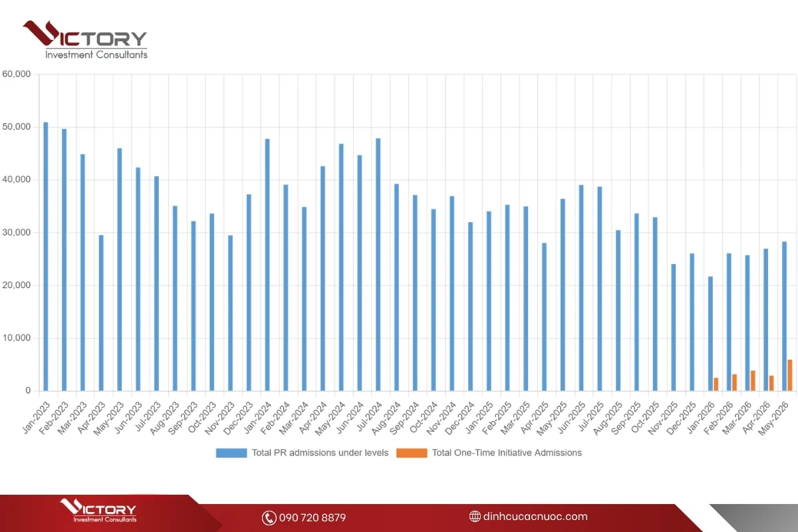798x532 pixels.
Task: Click the Jan-2023 x-axis label
Action: (37, 417)
